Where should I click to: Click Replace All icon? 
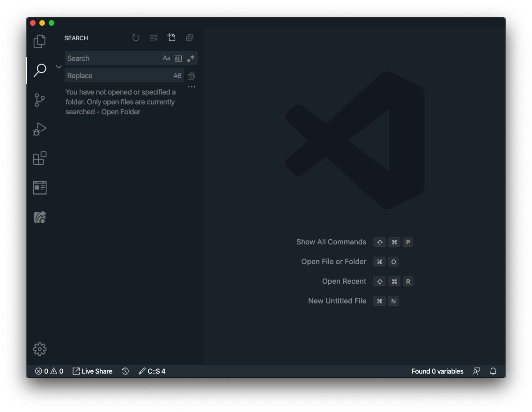pos(192,76)
